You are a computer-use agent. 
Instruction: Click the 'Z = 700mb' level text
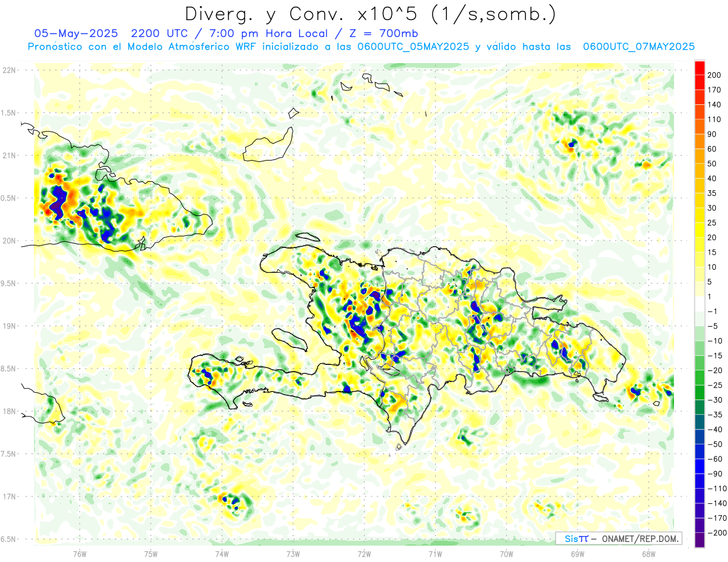tap(385, 33)
